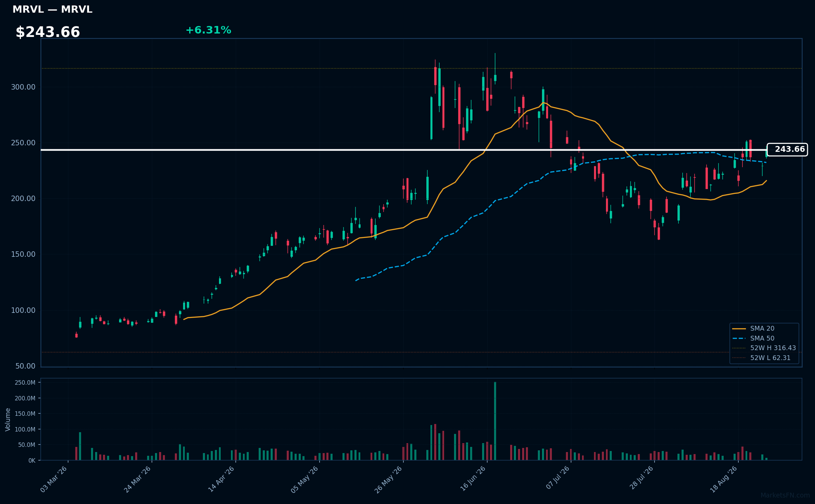Click the 200.00 price axis label
This screenshot has height=504, width=815.
pyautogui.click(x=23, y=199)
